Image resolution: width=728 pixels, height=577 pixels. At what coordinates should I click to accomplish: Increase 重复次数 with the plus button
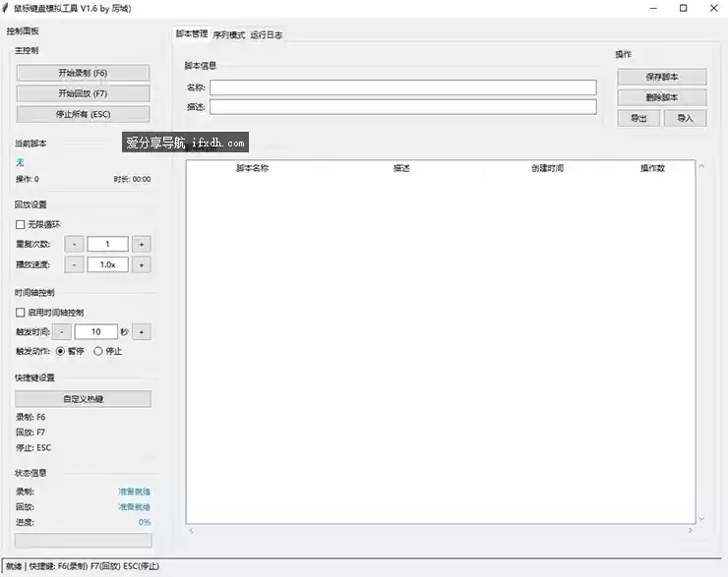[142, 244]
